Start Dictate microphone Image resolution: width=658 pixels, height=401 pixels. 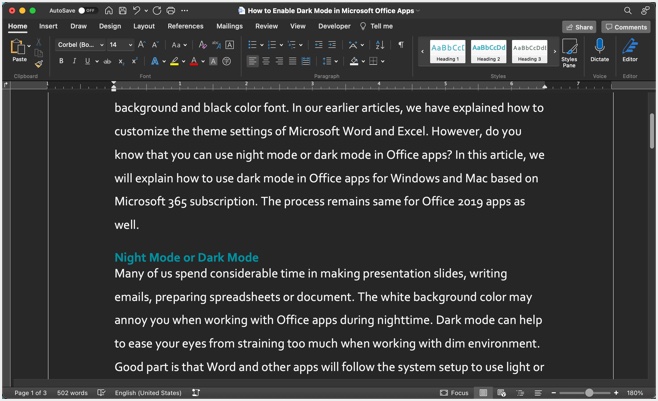point(600,50)
